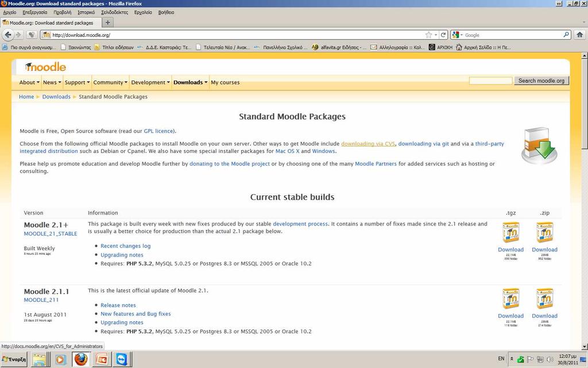Open the Αρχείο menu

9,13
